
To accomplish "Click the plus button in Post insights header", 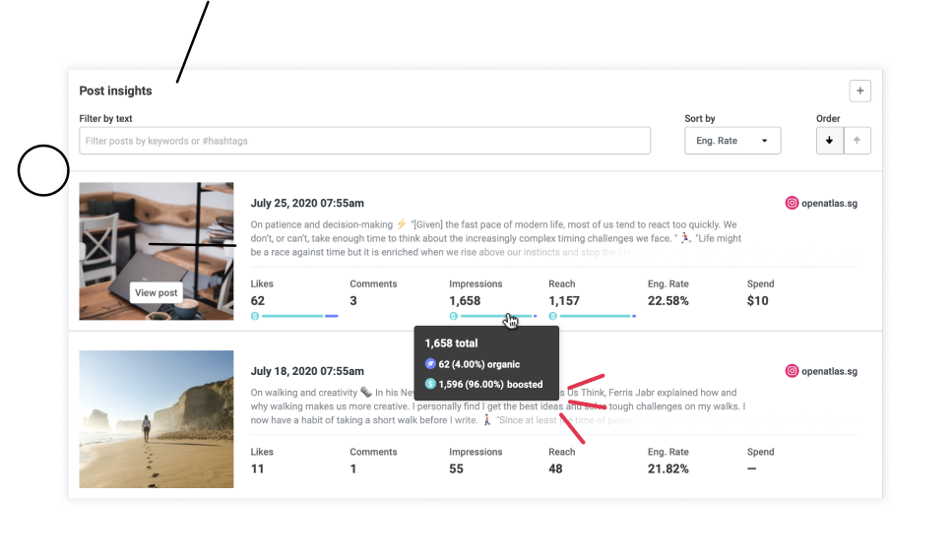I will pos(859,91).
